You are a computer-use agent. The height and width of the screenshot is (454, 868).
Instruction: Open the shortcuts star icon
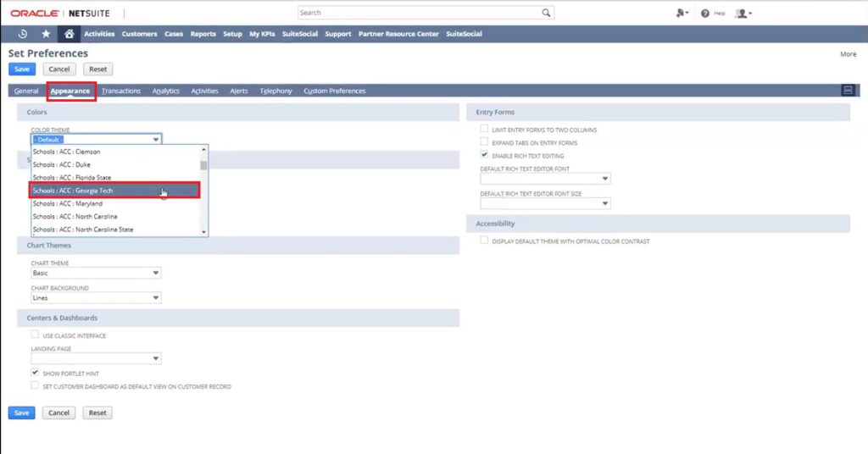[46, 34]
